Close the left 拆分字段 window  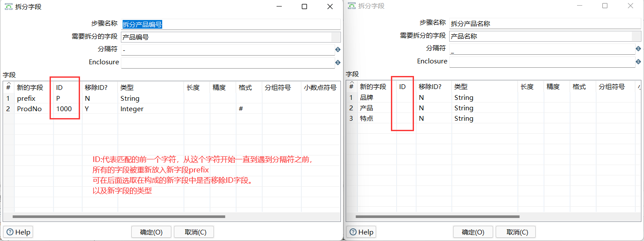tap(330, 7)
